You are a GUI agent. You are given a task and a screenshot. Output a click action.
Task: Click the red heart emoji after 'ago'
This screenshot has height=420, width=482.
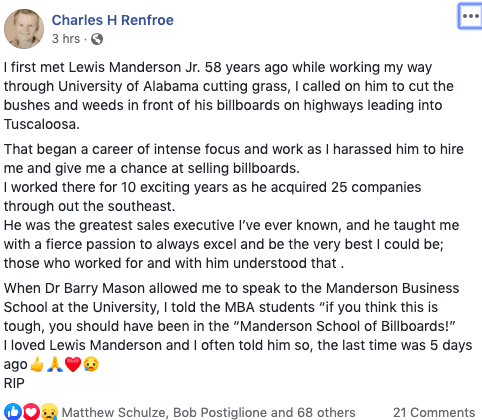point(73,364)
